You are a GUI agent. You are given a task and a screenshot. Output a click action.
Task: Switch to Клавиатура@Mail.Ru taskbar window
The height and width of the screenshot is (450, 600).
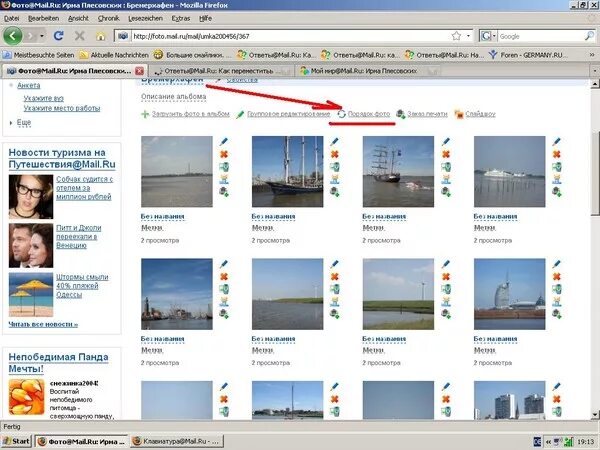[176, 441]
